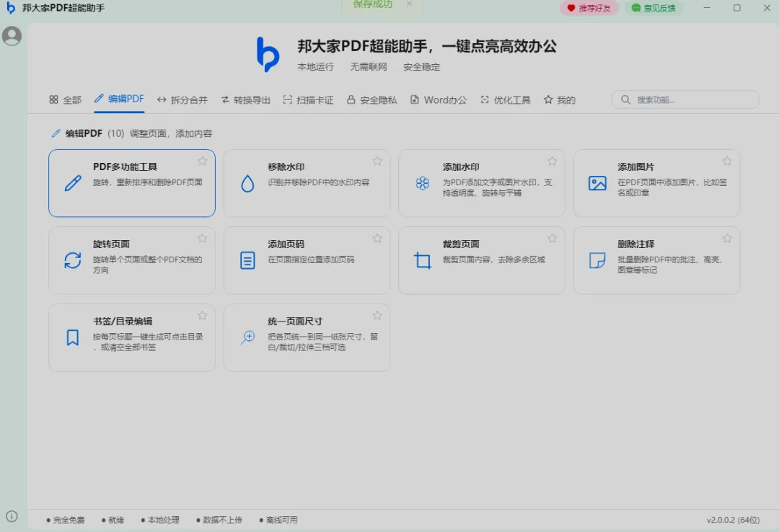Open 统一页面尺寸 tool card

tap(307, 338)
